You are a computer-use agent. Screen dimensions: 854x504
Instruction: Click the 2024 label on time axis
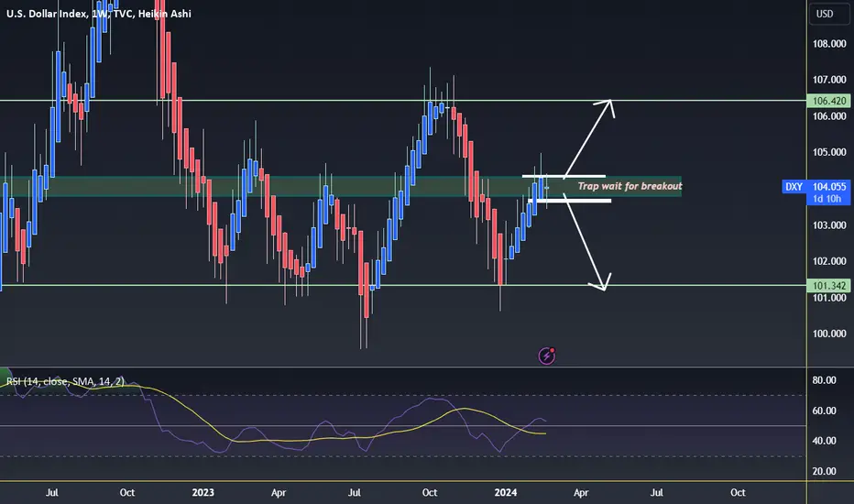click(x=506, y=493)
